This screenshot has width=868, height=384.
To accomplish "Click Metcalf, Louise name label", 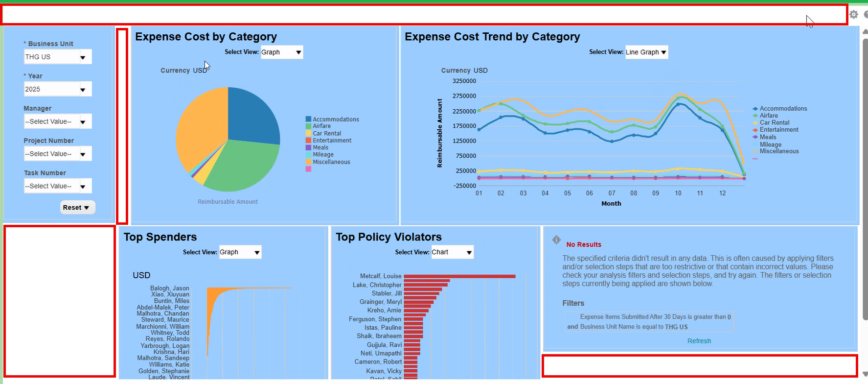I will pyautogui.click(x=381, y=276).
